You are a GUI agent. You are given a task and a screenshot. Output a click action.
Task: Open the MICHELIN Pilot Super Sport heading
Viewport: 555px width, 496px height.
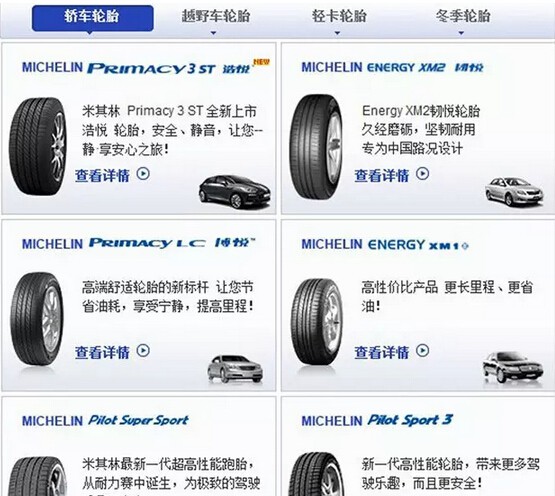(x=105, y=421)
